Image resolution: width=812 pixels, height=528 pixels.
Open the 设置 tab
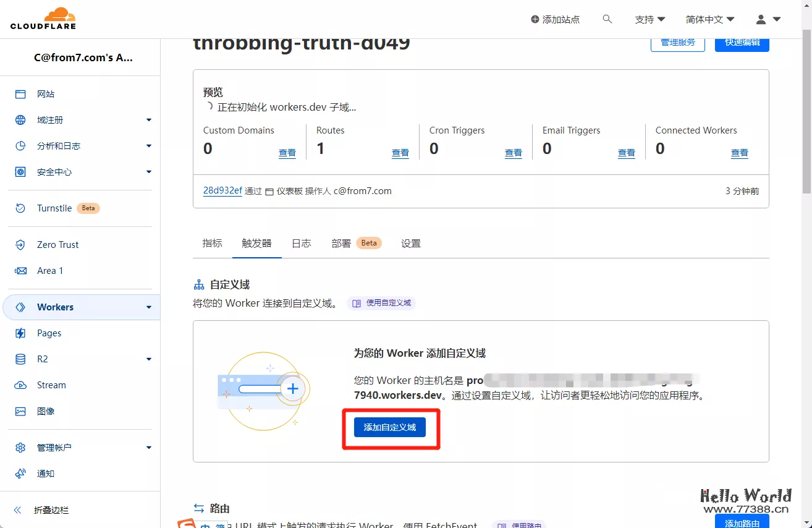pos(410,243)
